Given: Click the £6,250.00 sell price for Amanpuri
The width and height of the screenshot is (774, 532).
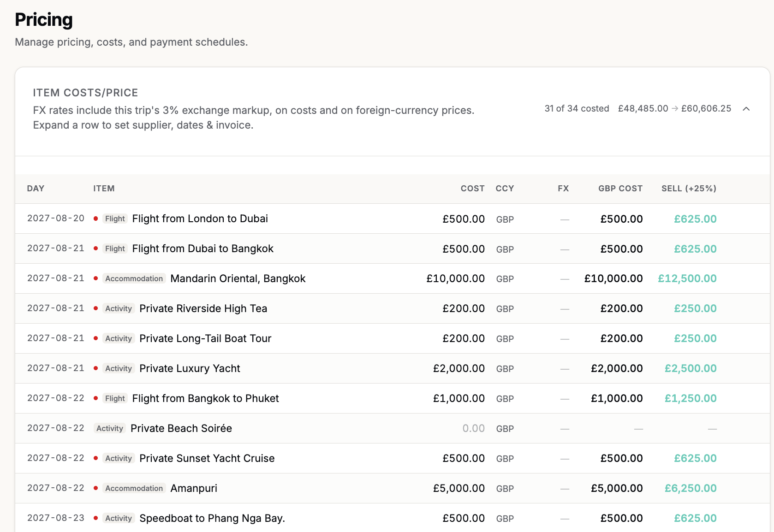Looking at the screenshot, I should click(691, 488).
